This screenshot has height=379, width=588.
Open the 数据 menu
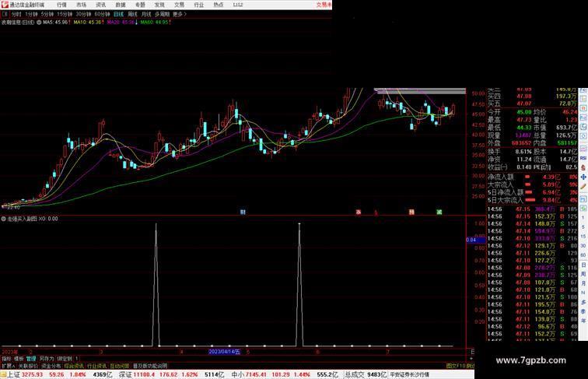tap(121, 5)
